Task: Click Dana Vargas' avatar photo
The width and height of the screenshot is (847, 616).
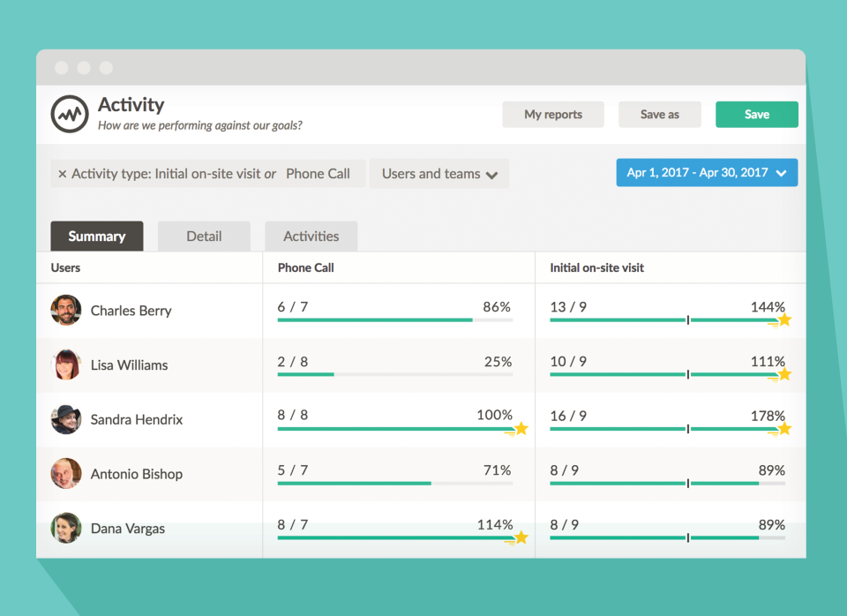Action: [66, 528]
